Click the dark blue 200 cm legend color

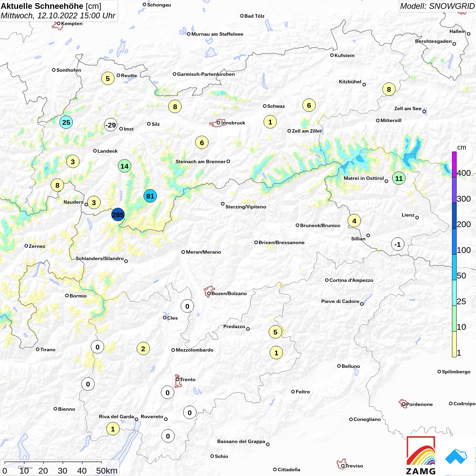click(x=454, y=216)
